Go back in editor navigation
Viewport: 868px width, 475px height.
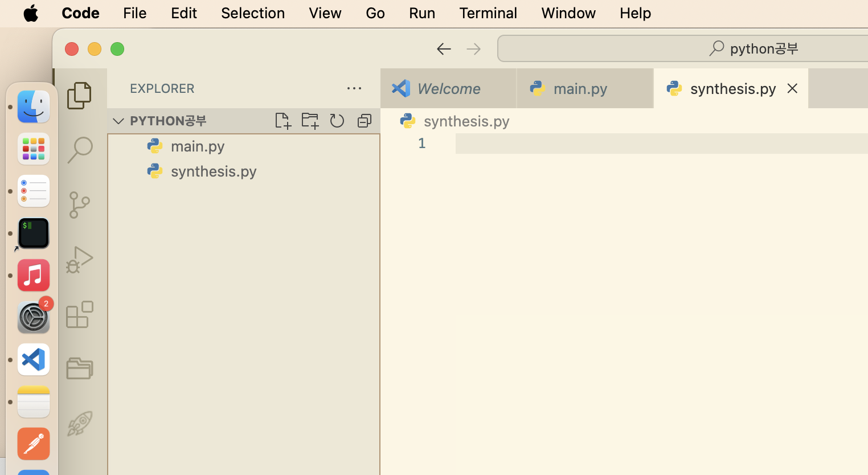point(444,49)
